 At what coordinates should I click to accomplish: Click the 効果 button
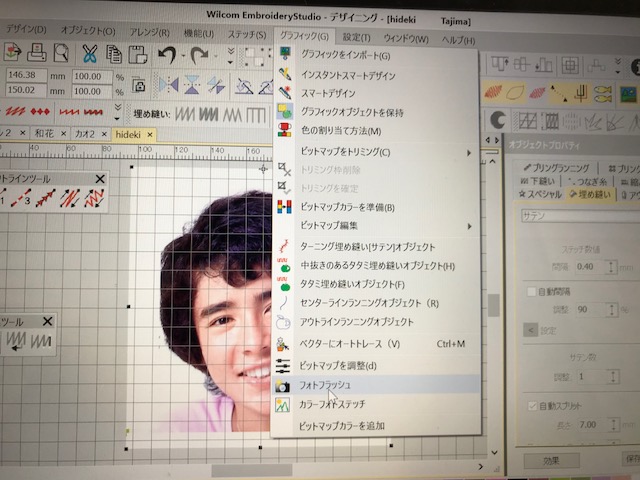coord(551,460)
